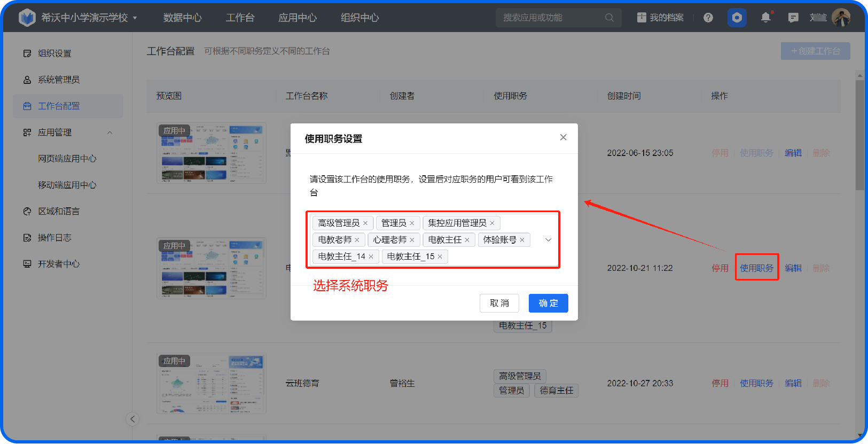Click the user avatar picture

click(x=841, y=18)
